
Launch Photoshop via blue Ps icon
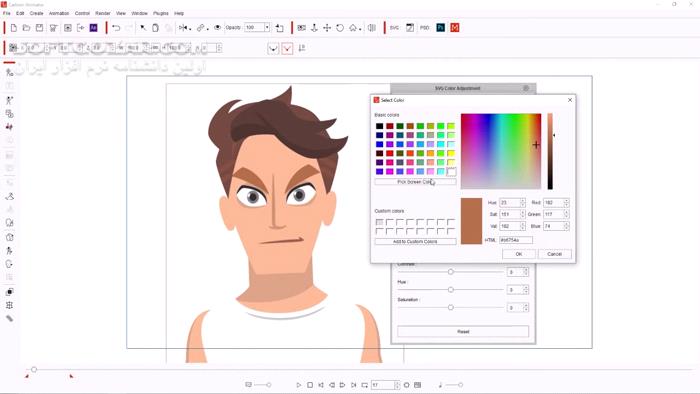(x=441, y=28)
